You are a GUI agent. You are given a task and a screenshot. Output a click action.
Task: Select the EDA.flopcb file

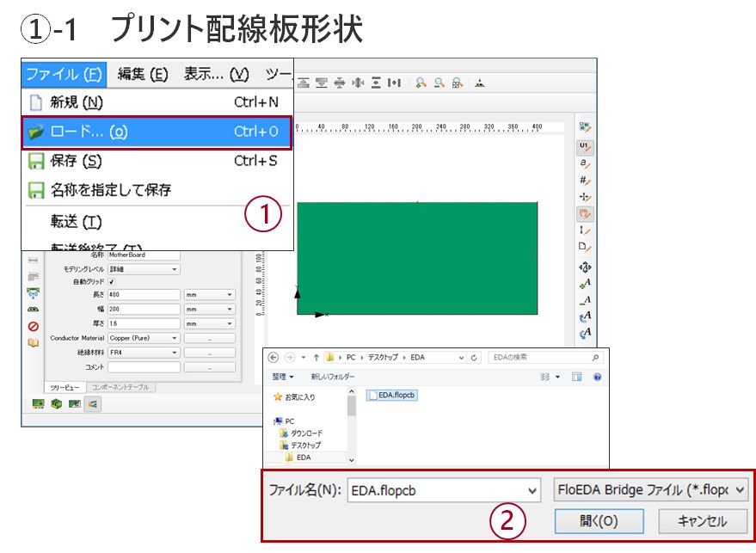point(391,396)
